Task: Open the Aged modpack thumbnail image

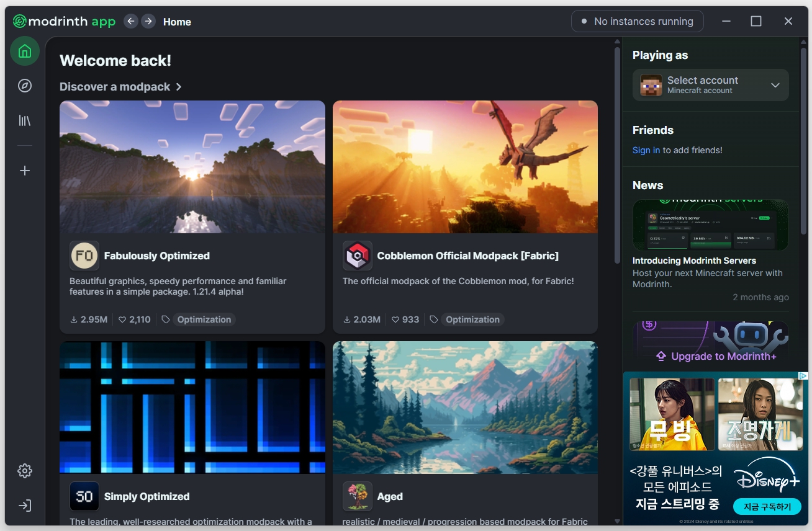Action: pos(465,407)
